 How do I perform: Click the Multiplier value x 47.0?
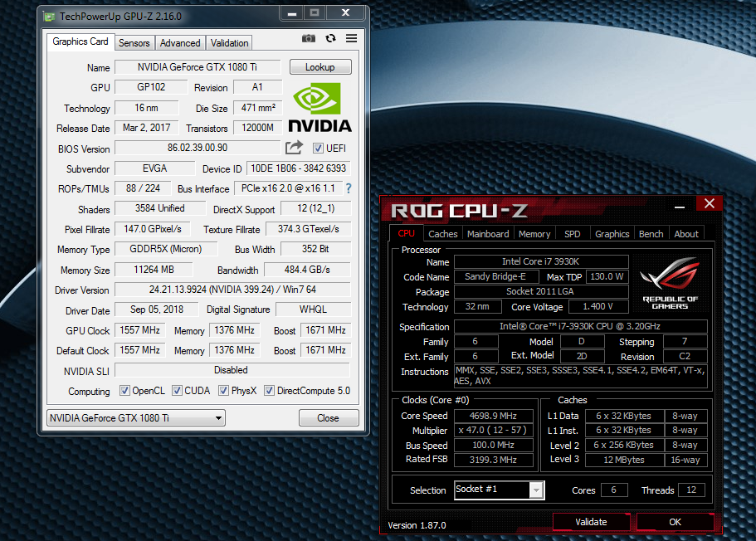493,430
